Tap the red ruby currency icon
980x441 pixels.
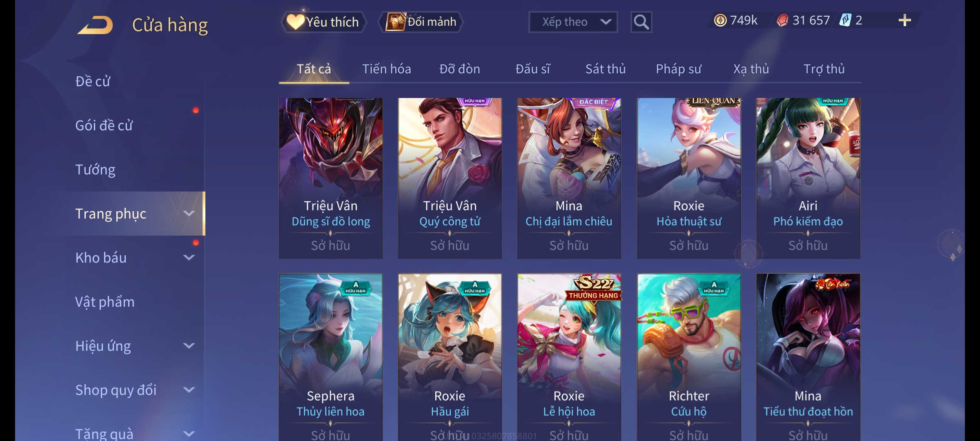click(782, 20)
